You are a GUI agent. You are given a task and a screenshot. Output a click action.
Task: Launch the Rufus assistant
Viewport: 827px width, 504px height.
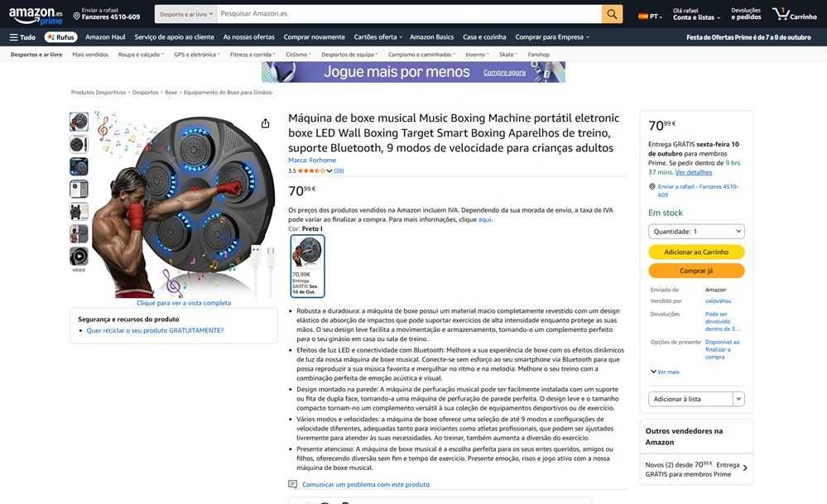pos(61,37)
